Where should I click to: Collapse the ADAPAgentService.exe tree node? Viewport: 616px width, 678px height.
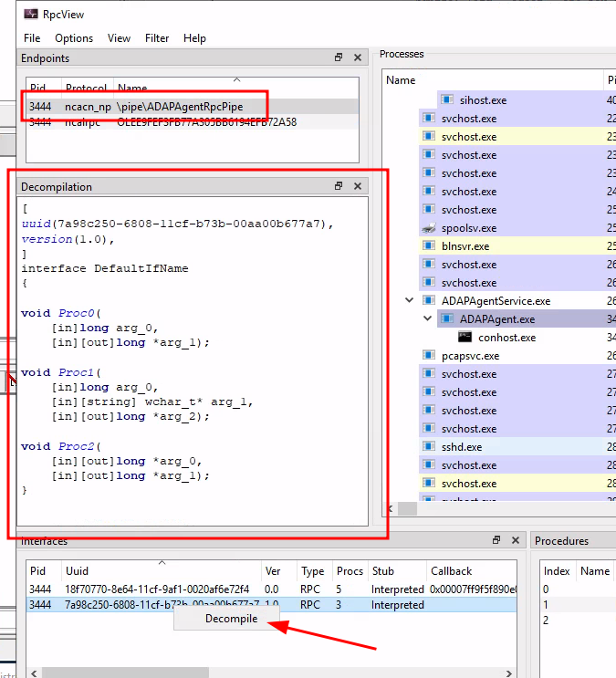click(x=409, y=300)
